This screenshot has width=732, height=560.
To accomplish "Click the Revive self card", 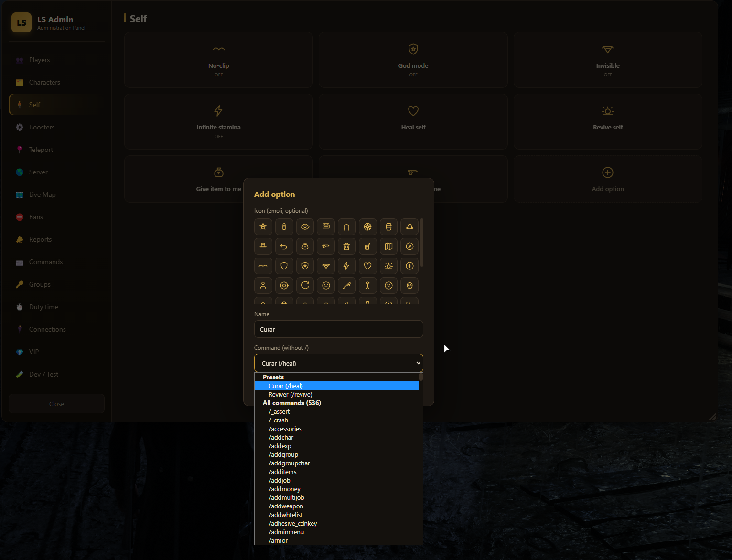I will pos(608,121).
